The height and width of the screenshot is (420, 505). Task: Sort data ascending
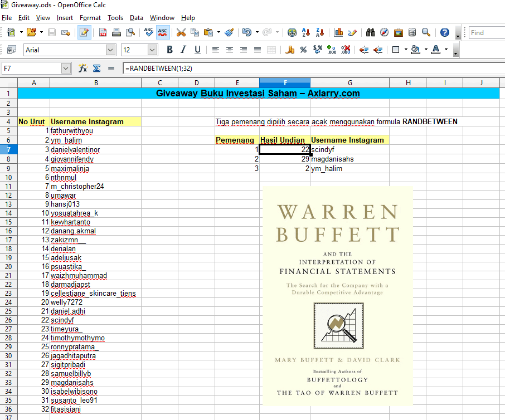[306, 32]
